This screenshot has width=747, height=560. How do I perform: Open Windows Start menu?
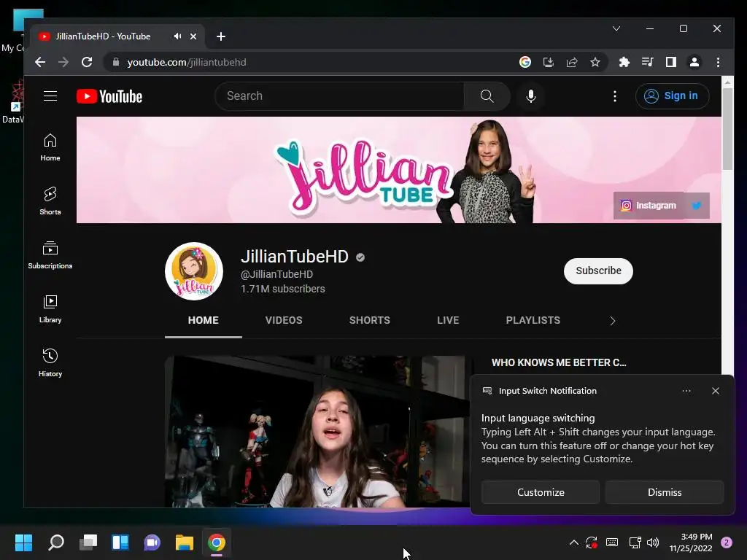[x=24, y=542]
